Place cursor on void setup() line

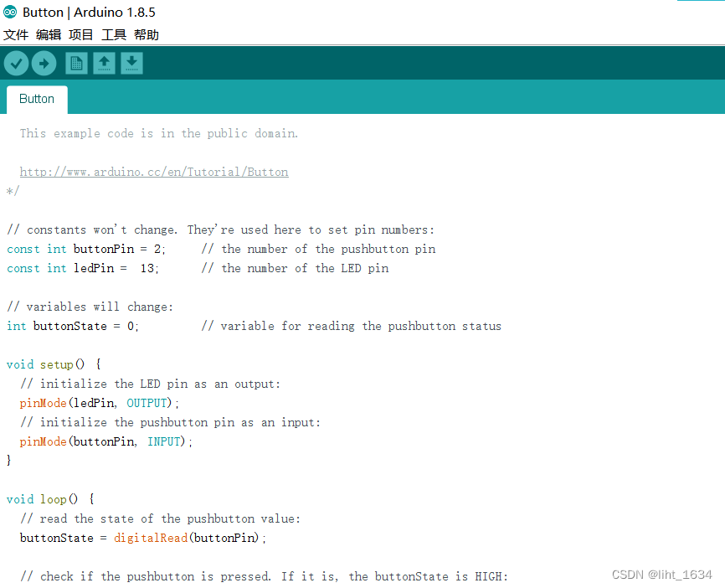click(54, 364)
